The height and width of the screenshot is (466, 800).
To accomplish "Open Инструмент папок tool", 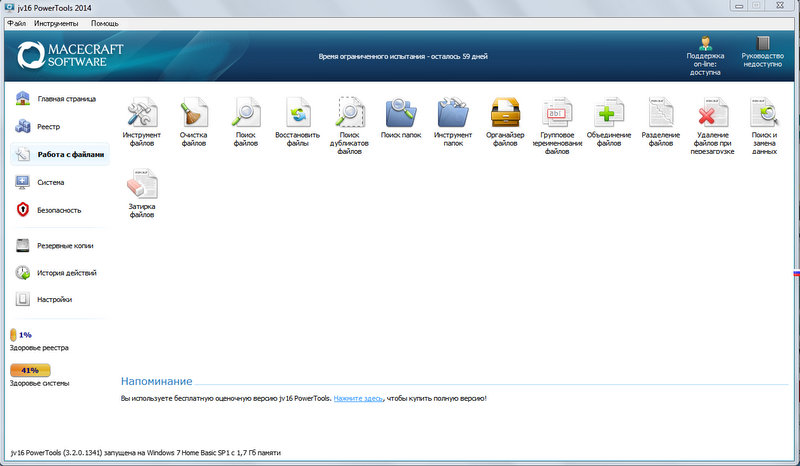I will point(453,121).
